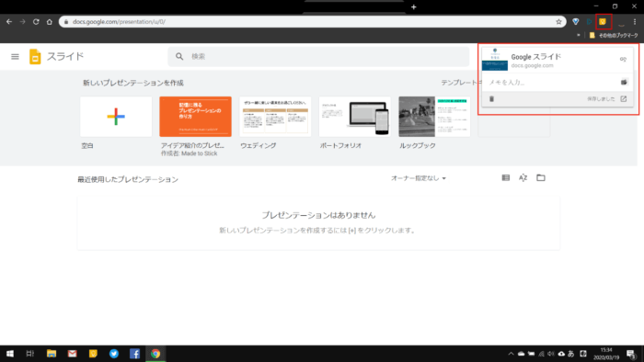Image resolution: width=644 pixels, height=362 pixels.
Task: Click the trash icon in the Keep popup
Action: click(491, 99)
